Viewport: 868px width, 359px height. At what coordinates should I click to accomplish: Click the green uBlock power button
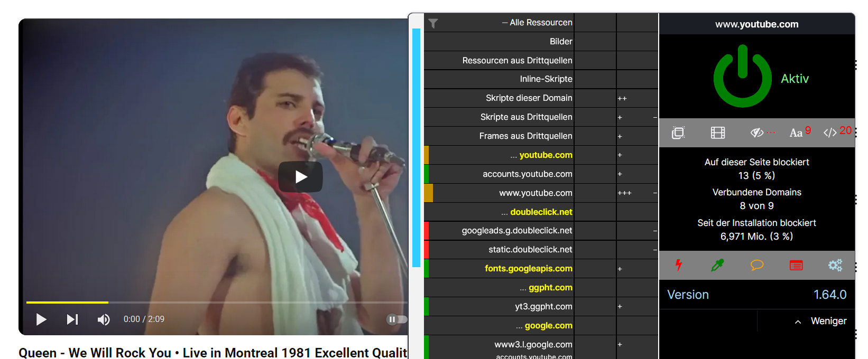pos(742,76)
